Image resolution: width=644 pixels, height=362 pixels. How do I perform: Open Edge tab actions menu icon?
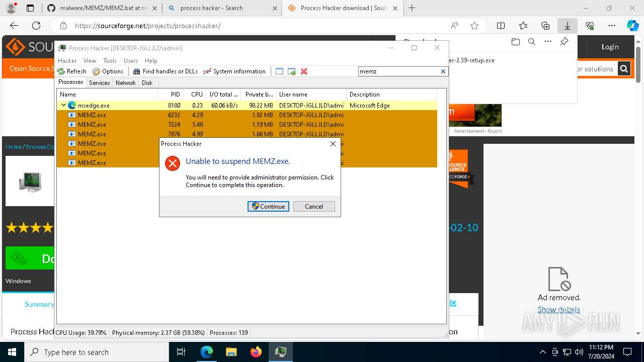[x=30, y=8]
